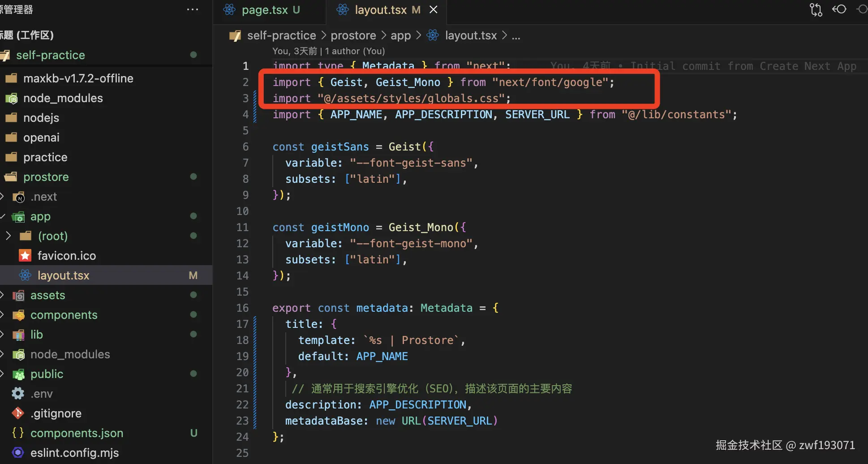The height and width of the screenshot is (464, 868).
Task: Select self-practice root folder in Explorer tree
Action: click(x=106, y=55)
